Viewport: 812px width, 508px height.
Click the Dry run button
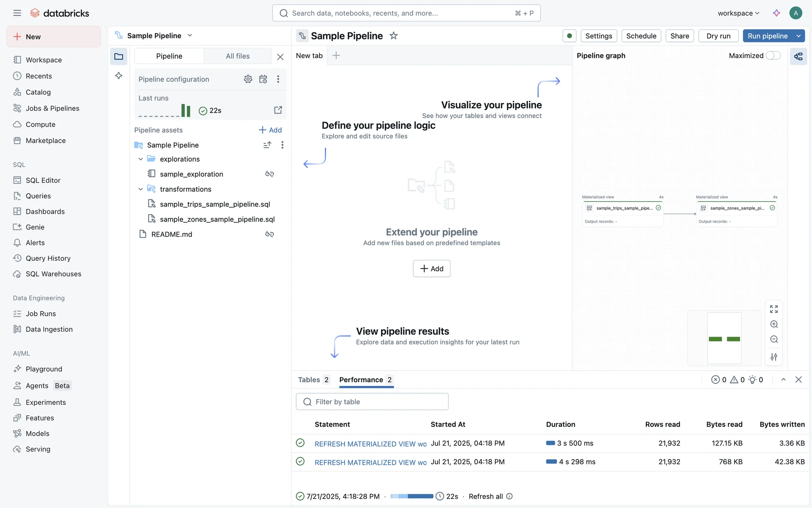718,36
